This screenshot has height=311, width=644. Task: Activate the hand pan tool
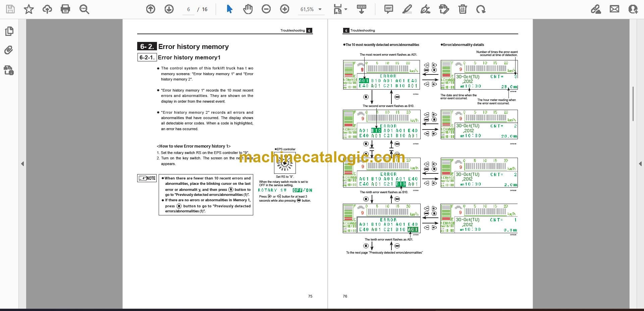point(248,9)
